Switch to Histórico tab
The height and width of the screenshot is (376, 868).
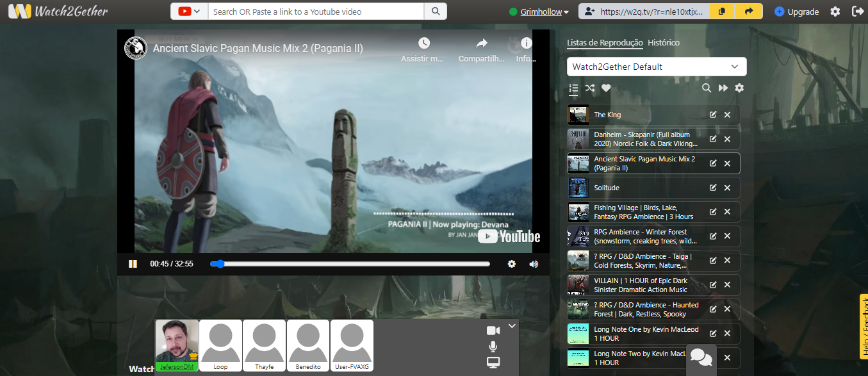664,43
